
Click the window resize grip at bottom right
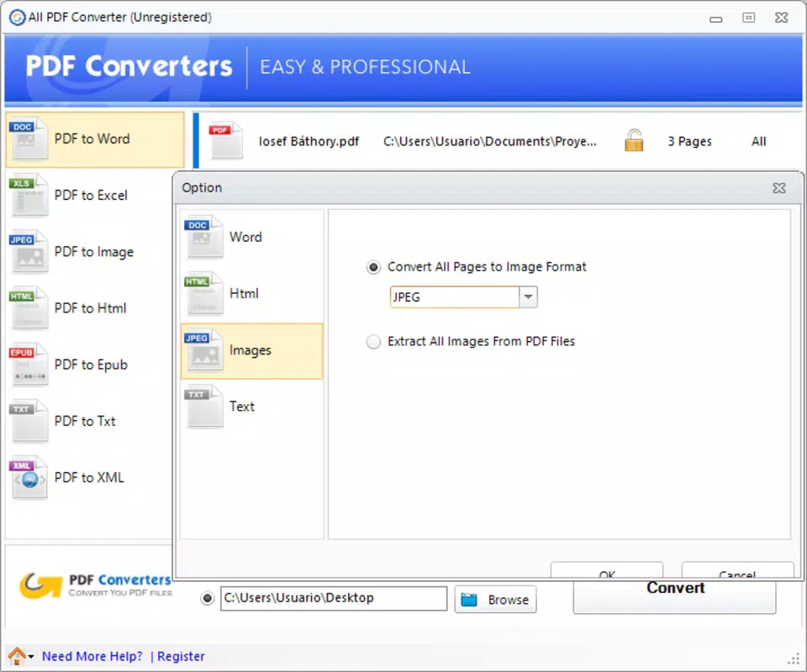(x=794, y=659)
